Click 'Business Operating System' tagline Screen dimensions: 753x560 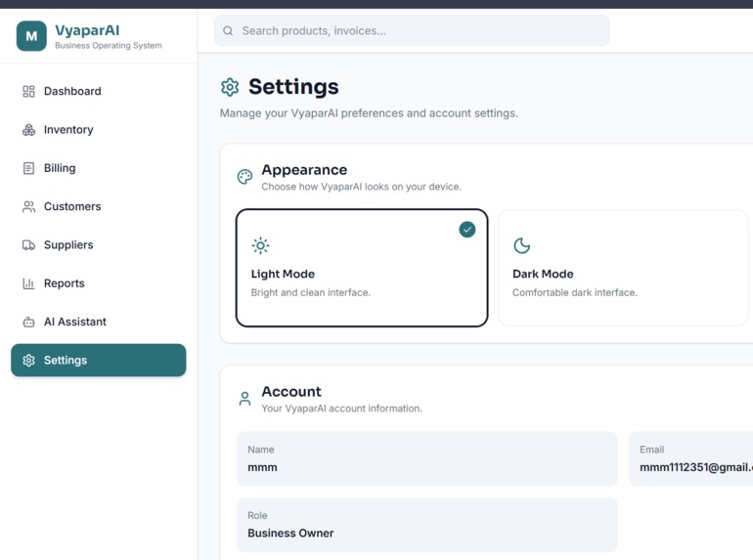(109, 46)
